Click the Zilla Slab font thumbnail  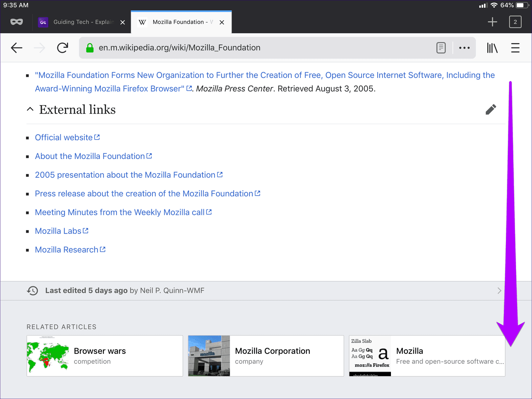click(370, 356)
